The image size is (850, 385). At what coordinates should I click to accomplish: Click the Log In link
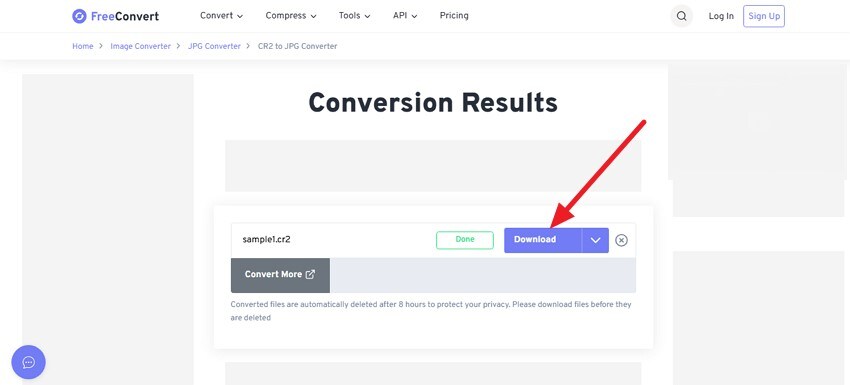(721, 16)
